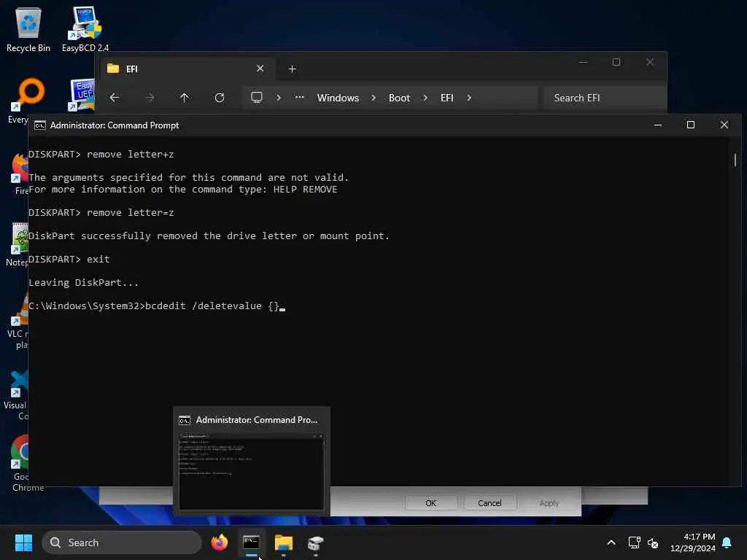Click the Search EFI input field
747x560 pixels.
click(x=605, y=98)
